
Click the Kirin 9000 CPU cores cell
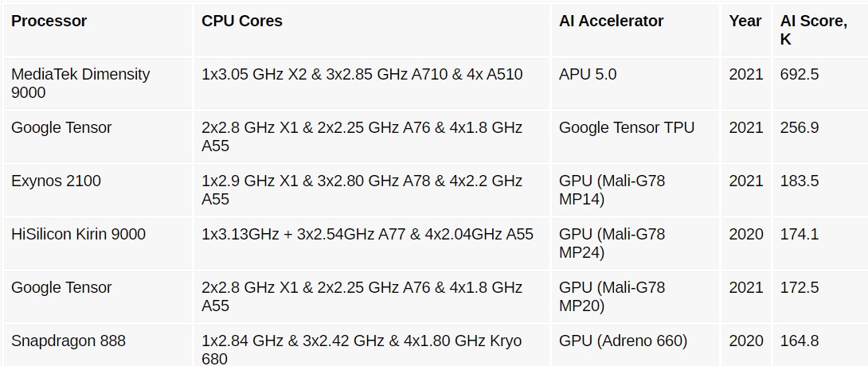coord(367,234)
